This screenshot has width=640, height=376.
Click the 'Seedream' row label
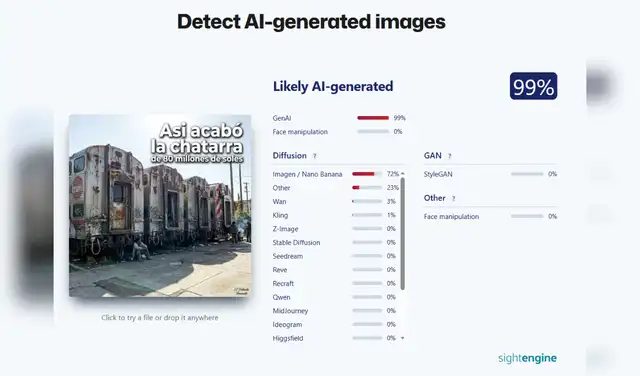point(288,256)
